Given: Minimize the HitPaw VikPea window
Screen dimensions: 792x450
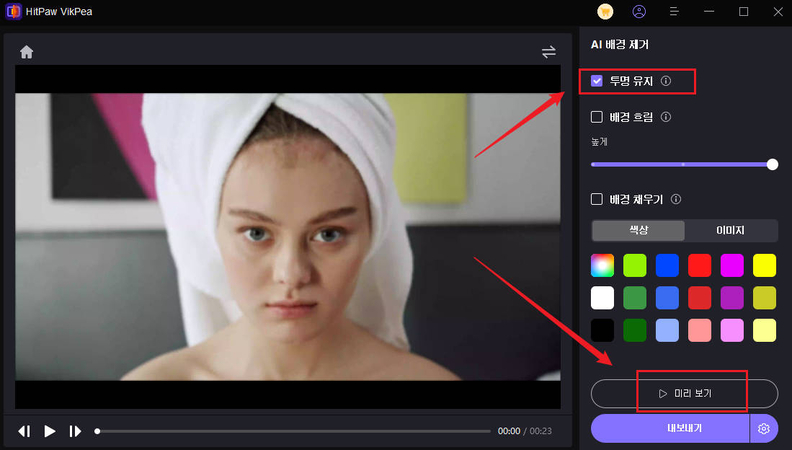Looking at the screenshot, I should click(709, 12).
